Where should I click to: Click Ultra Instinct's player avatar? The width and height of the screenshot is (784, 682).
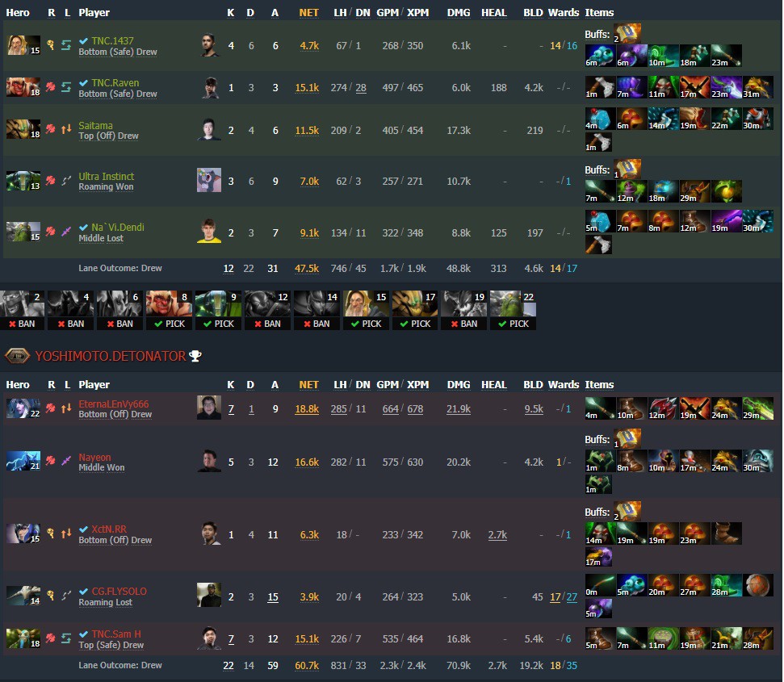209,180
